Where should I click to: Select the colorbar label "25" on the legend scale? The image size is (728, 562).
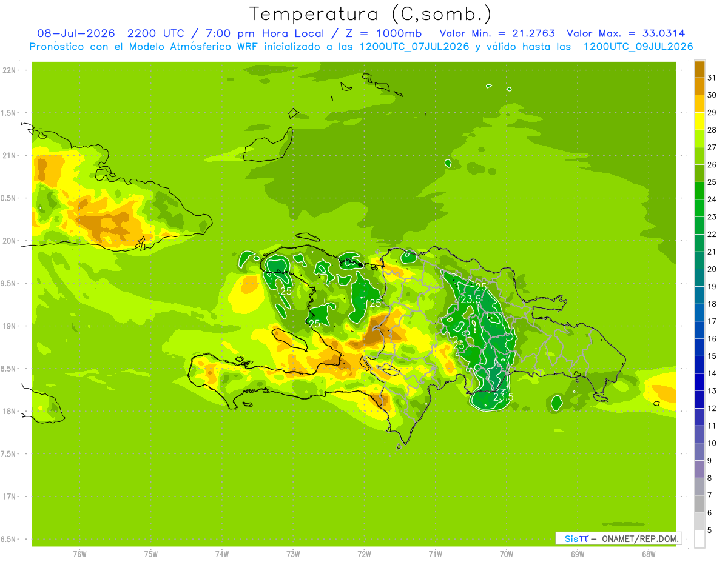[712, 182]
